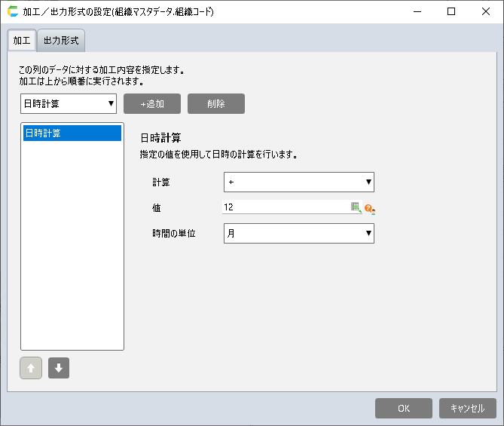
Task: Maximize the settings dialog window
Action: coord(451,12)
